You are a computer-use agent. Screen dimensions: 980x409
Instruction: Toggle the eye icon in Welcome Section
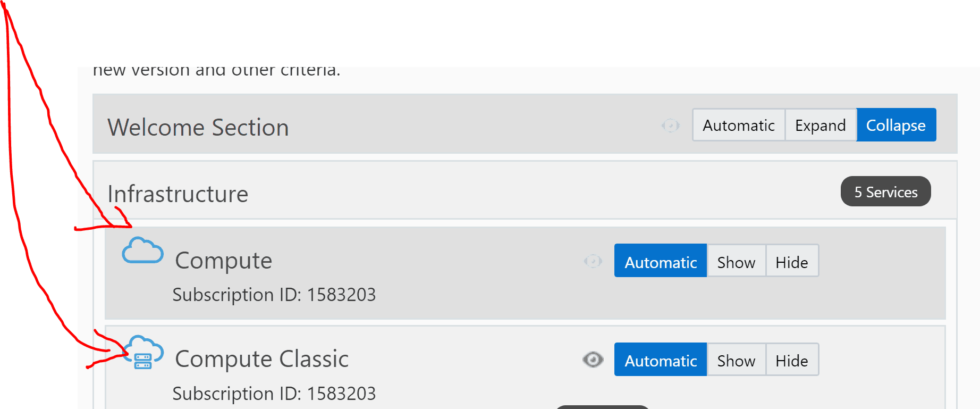(x=670, y=126)
